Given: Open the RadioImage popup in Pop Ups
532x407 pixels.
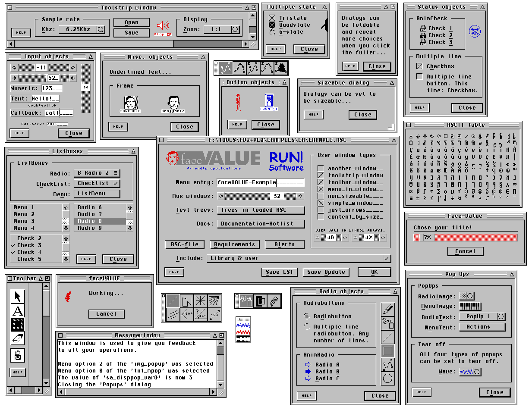Looking at the screenshot, I should [467, 296].
